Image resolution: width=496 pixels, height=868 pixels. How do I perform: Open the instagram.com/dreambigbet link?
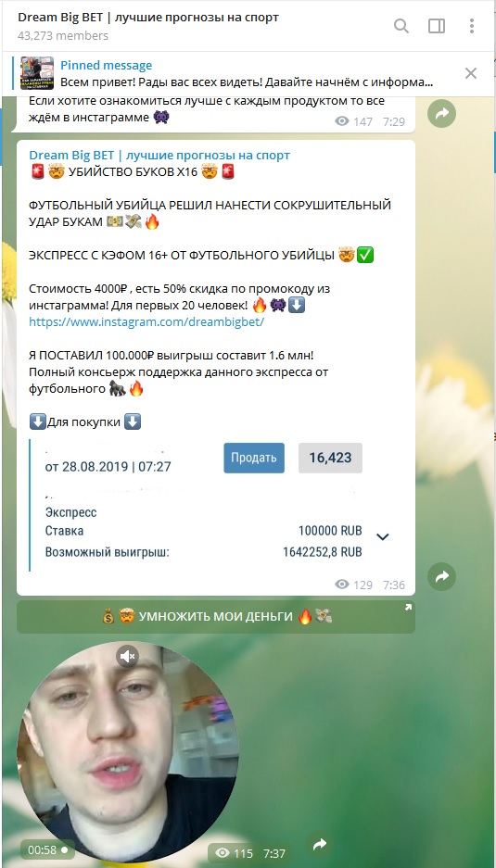146,321
